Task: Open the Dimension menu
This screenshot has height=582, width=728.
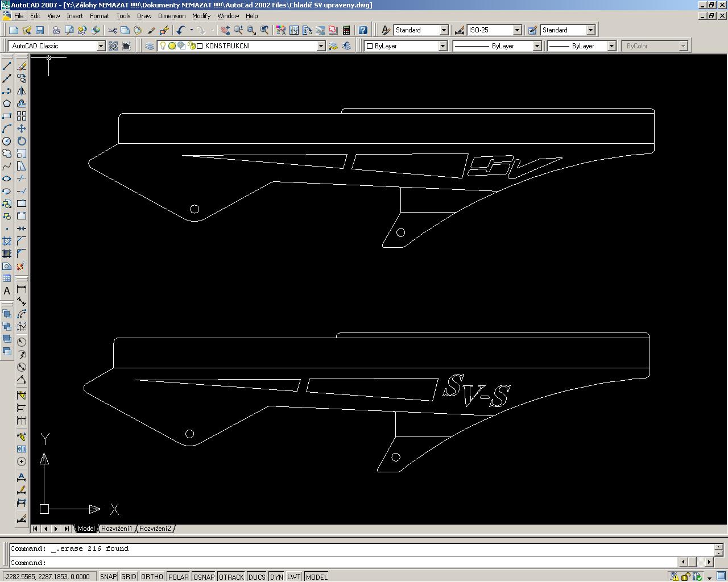Action: coord(172,16)
